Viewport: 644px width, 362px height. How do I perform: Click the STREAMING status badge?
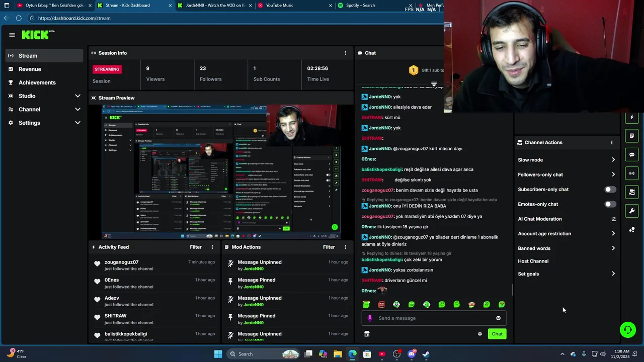click(x=107, y=69)
